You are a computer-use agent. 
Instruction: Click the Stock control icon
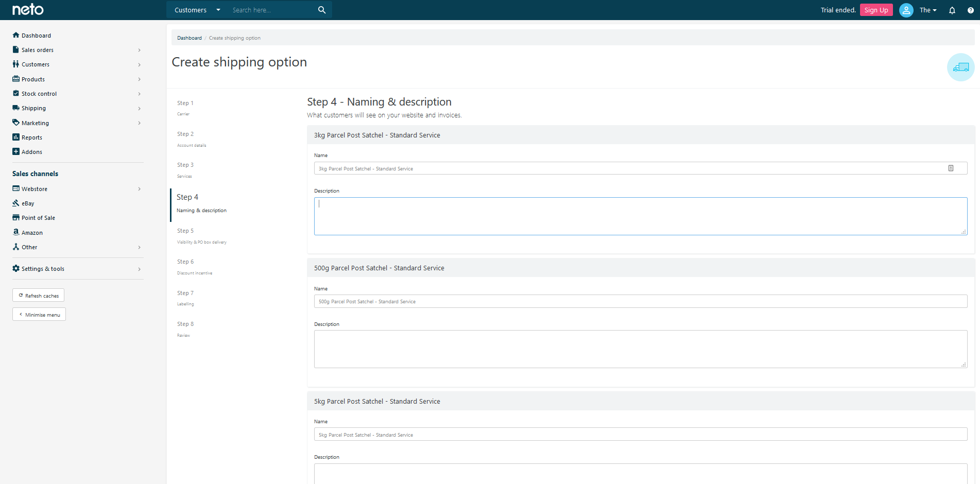click(16, 93)
